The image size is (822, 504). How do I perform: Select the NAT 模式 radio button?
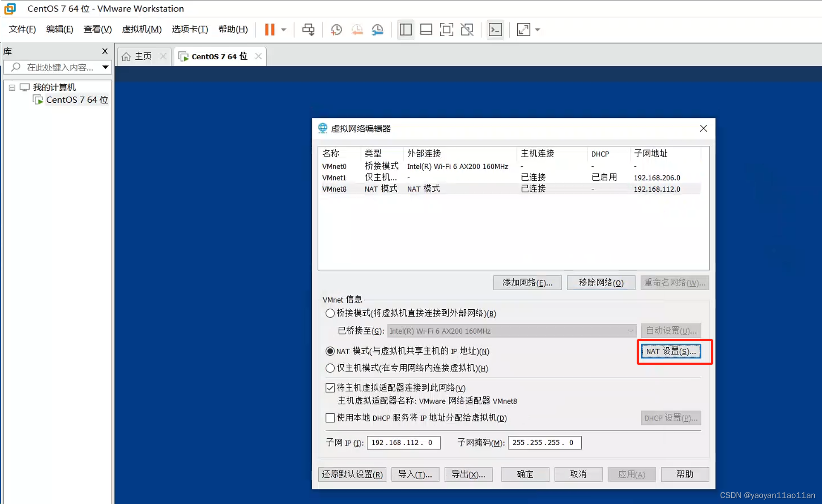(x=330, y=351)
